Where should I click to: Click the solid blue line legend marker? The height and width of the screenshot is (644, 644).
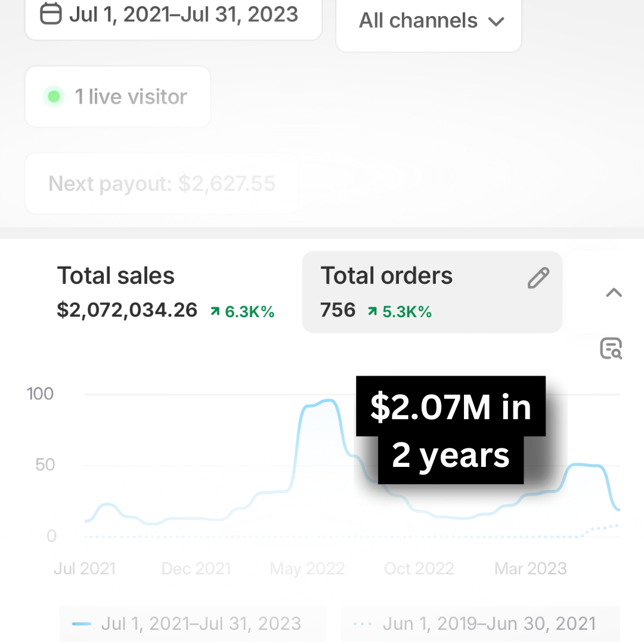tap(81, 624)
